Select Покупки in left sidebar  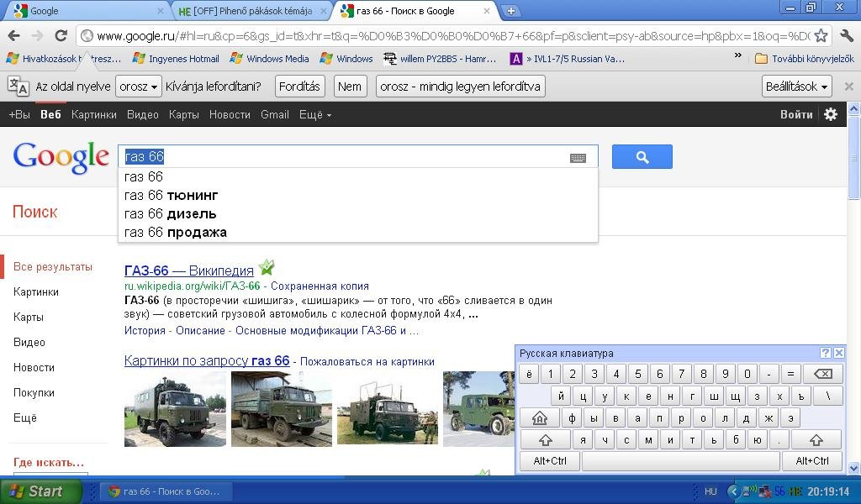click(x=34, y=392)
